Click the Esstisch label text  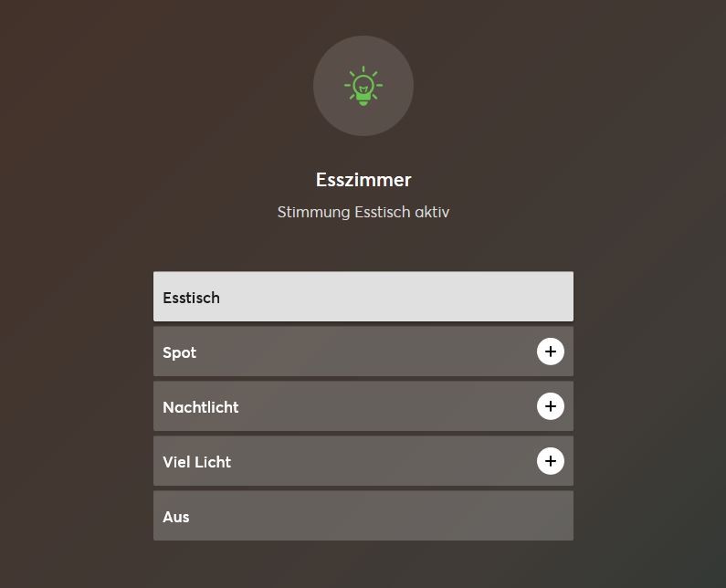pyautogui.click(x=191, y=298)
